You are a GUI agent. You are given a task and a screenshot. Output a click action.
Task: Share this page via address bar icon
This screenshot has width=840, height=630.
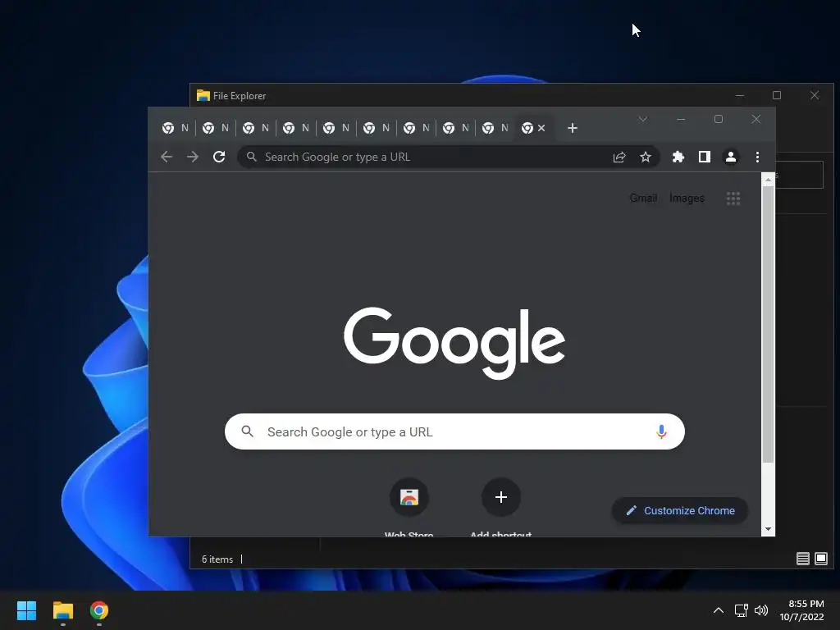pyautogui.click(x=619, y=157)
